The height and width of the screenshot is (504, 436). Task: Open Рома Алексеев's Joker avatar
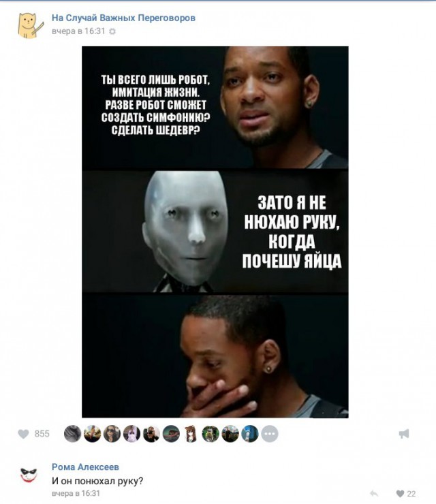pos(29,475)
